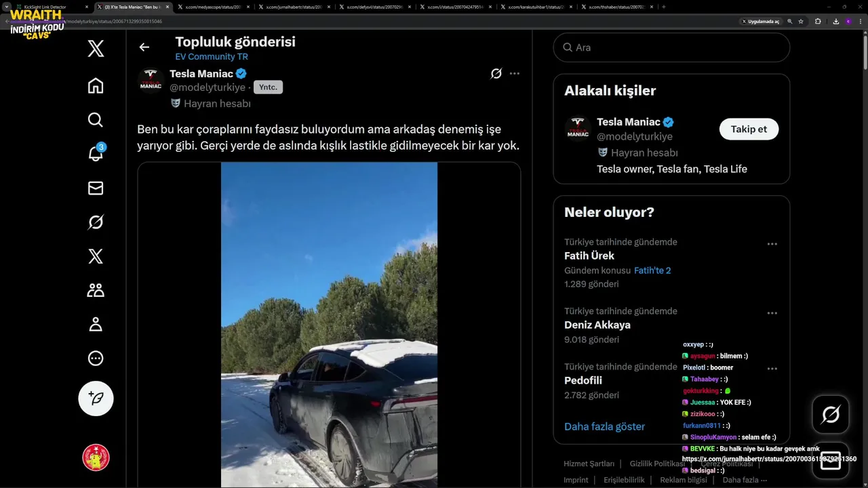The image size is (868, 488).
Task: Open Erişilebilirlik footer link
Action: (624, 480)
